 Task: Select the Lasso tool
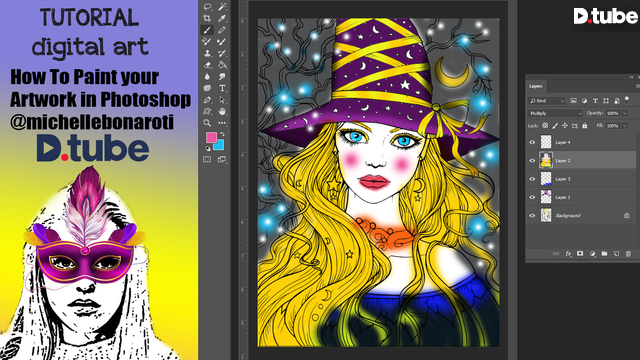[207, 7]
